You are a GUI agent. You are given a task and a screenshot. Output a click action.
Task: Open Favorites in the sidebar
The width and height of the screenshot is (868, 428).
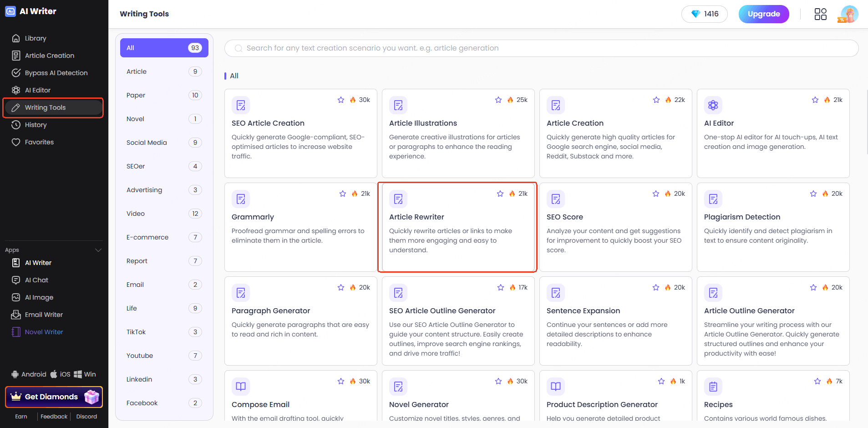[x=53, y=142]
